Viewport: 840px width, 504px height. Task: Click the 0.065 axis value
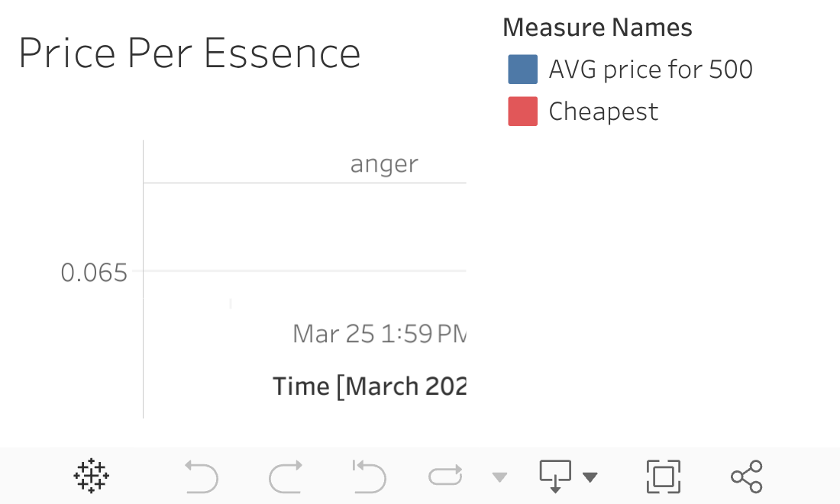coord(94,273)
